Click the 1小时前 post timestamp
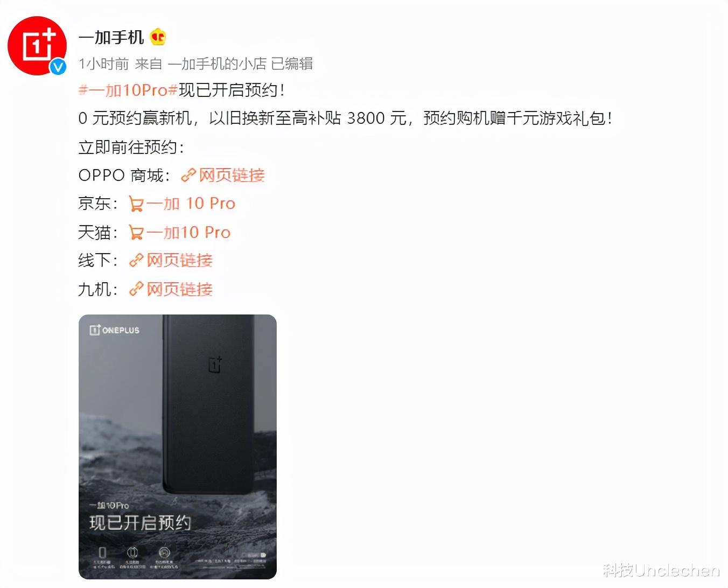The height and width of the screenshot is (588, 728). point(104,64)
